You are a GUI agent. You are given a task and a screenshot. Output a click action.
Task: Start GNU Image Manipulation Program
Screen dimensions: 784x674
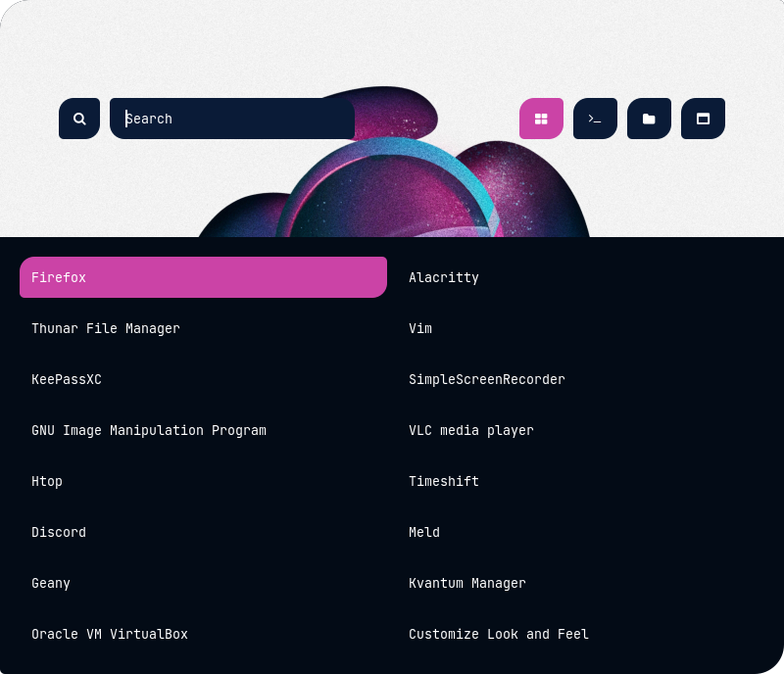point(149,430)
